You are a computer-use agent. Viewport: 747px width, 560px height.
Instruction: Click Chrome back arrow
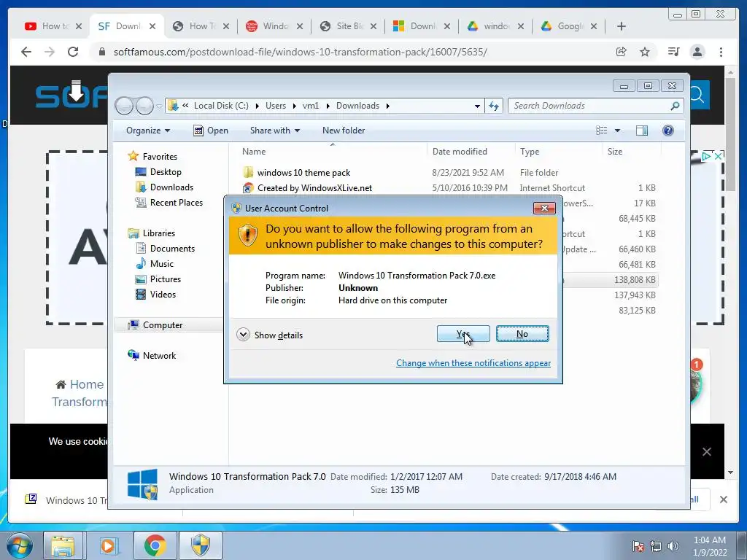(x=26, y=52)
